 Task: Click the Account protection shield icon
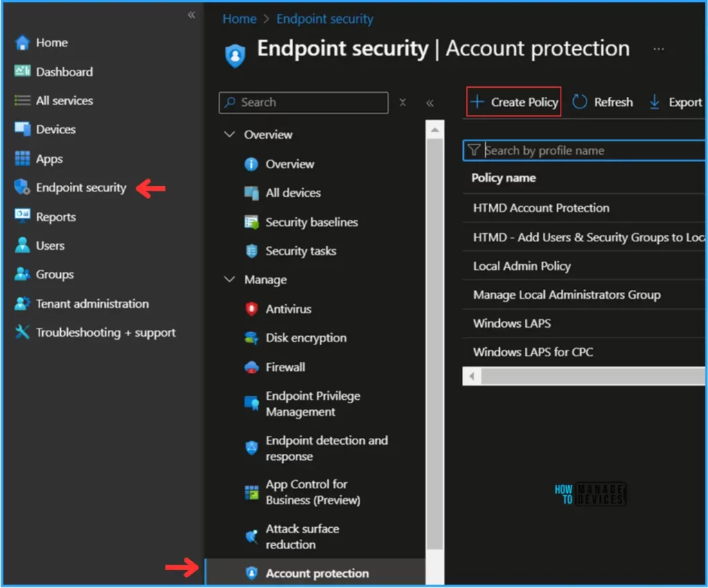tap(251, 573)
